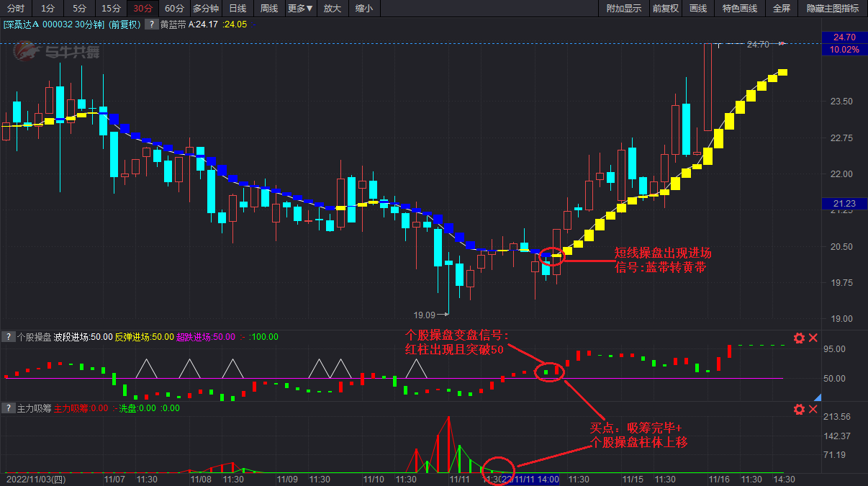Viewport: 868px width, 486px height.
Task: Click the 11/07 date on time axis
Action: click(114, 479)
